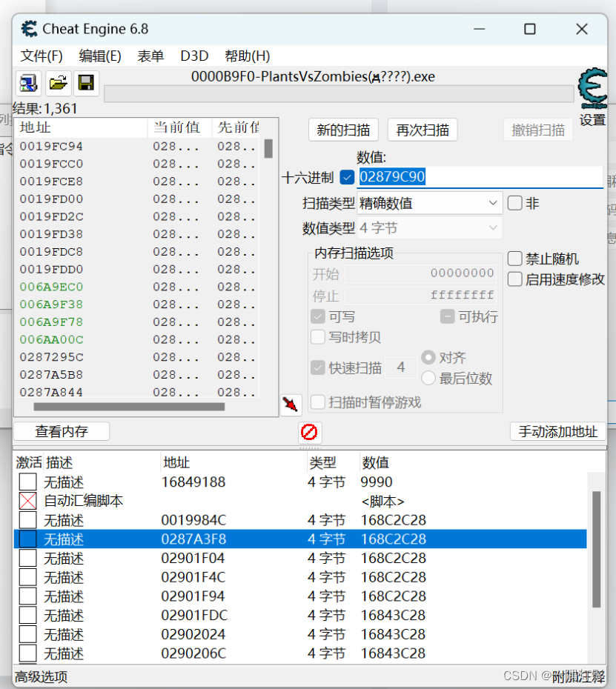Select the row with address 0290206C
The height and width of the screenshot is (689, 616).
click(301, 653)
